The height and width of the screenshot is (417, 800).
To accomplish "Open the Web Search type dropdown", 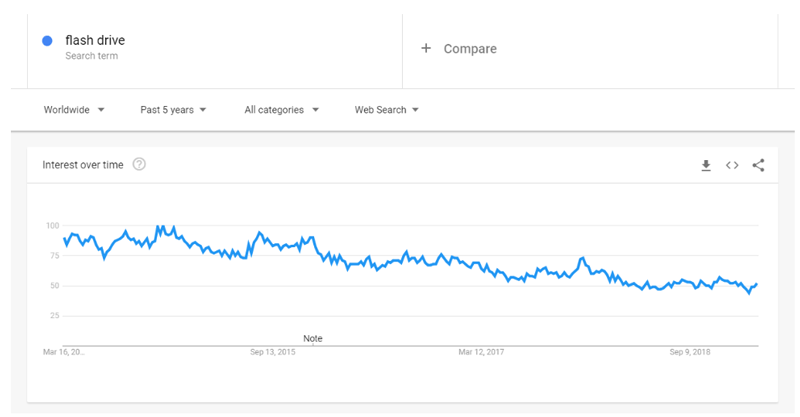I will pos(386,110).
